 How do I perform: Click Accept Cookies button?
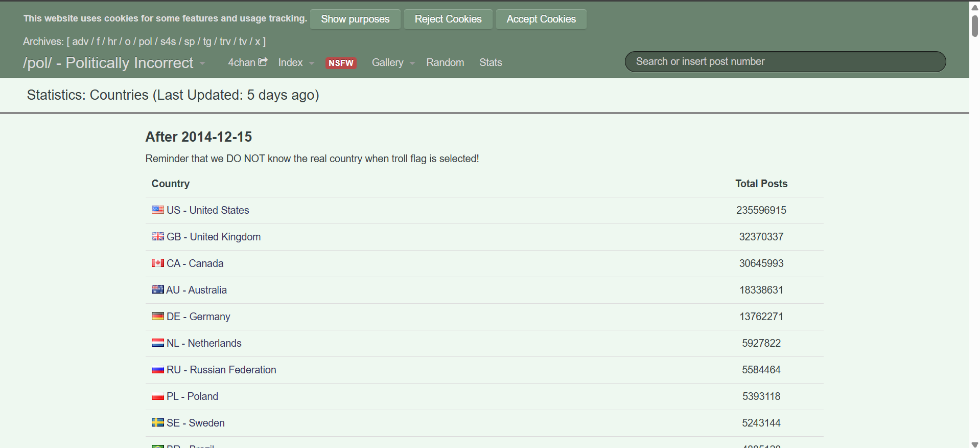(x=541, y=19)
